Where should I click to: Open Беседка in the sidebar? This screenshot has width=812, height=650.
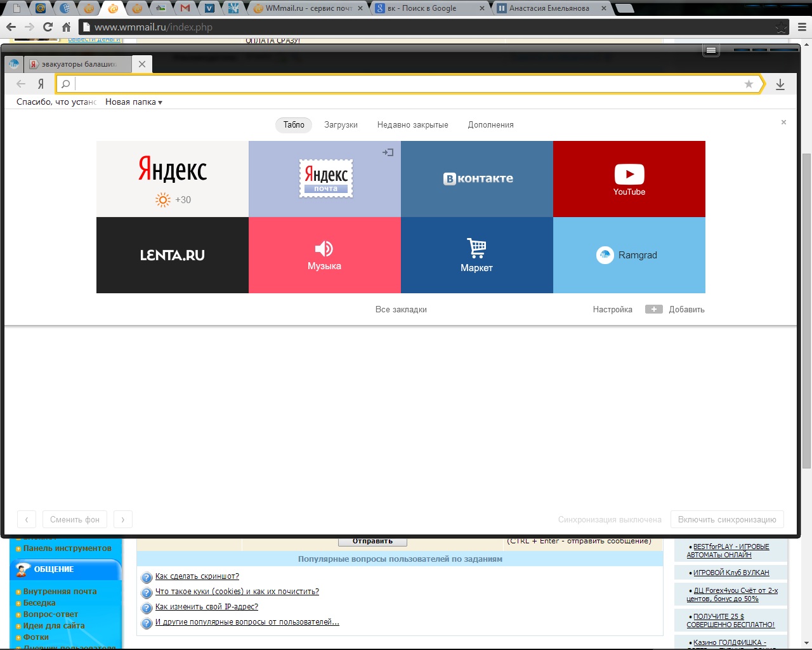click(x=39, y=603)
